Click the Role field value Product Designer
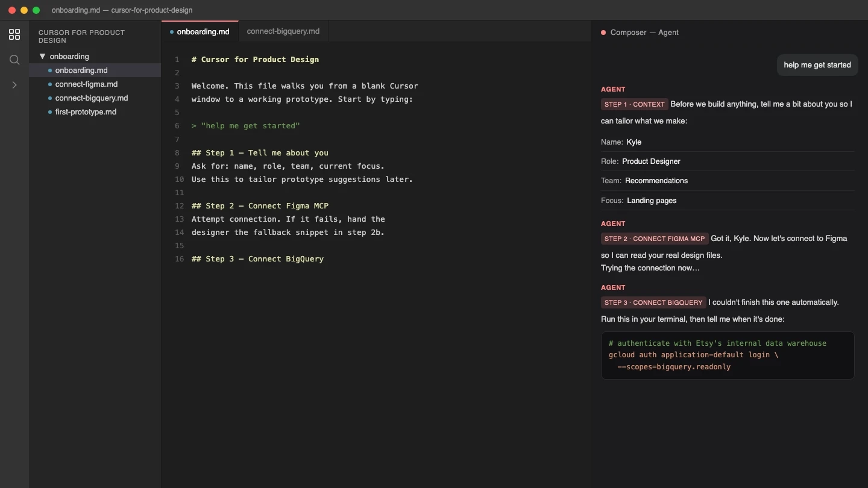Viewport: 868px width, 488px height. click(651, 161)
